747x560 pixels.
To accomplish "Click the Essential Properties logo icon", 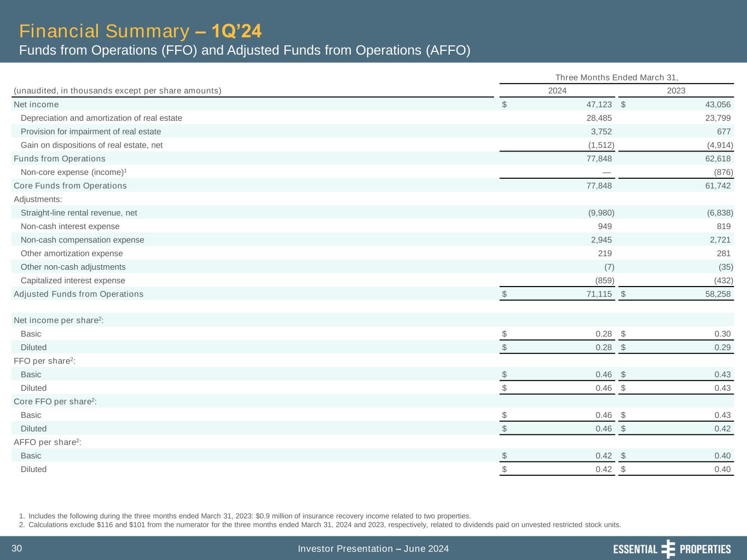I will point(668,549).
